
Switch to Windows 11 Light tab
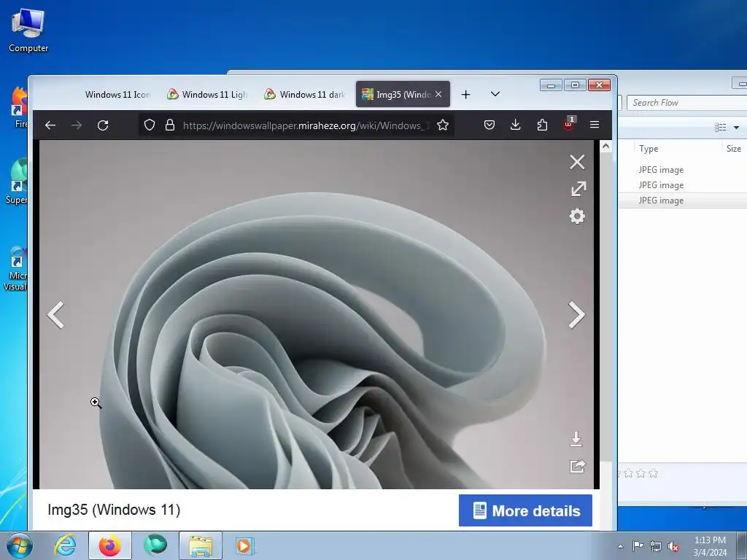[x=206, y=95]
